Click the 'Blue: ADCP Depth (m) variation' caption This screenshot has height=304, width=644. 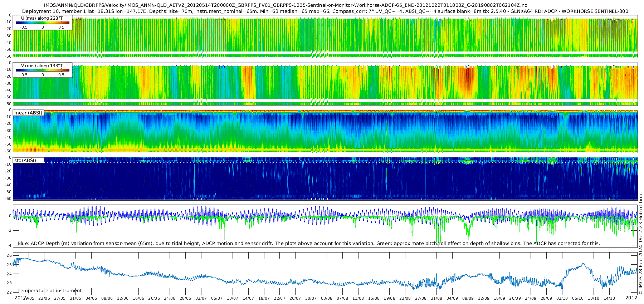309,244
